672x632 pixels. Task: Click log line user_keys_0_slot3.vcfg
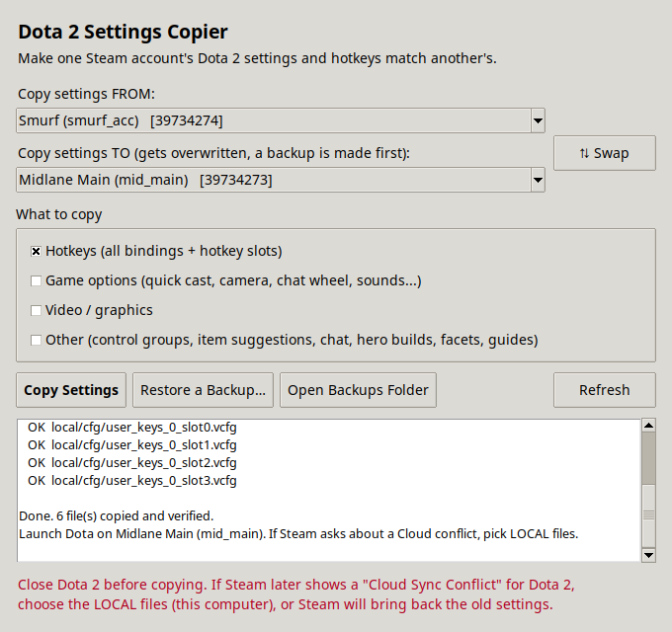(132, 481)
